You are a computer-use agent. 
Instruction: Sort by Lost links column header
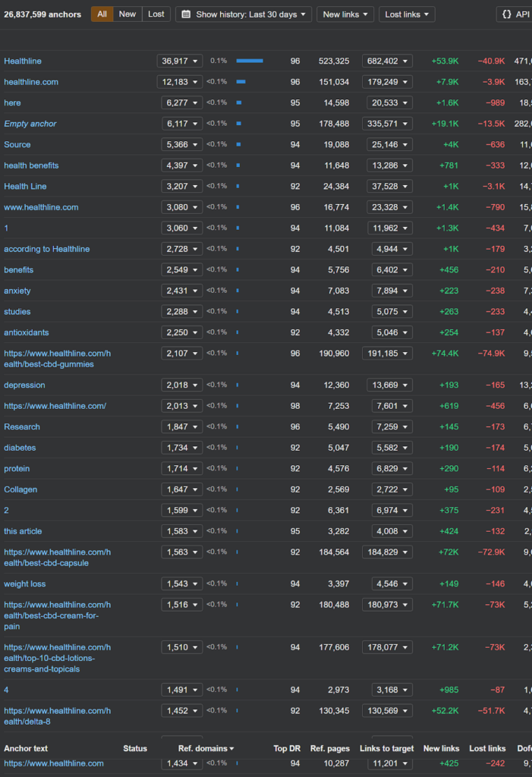[x=487, y=748]
